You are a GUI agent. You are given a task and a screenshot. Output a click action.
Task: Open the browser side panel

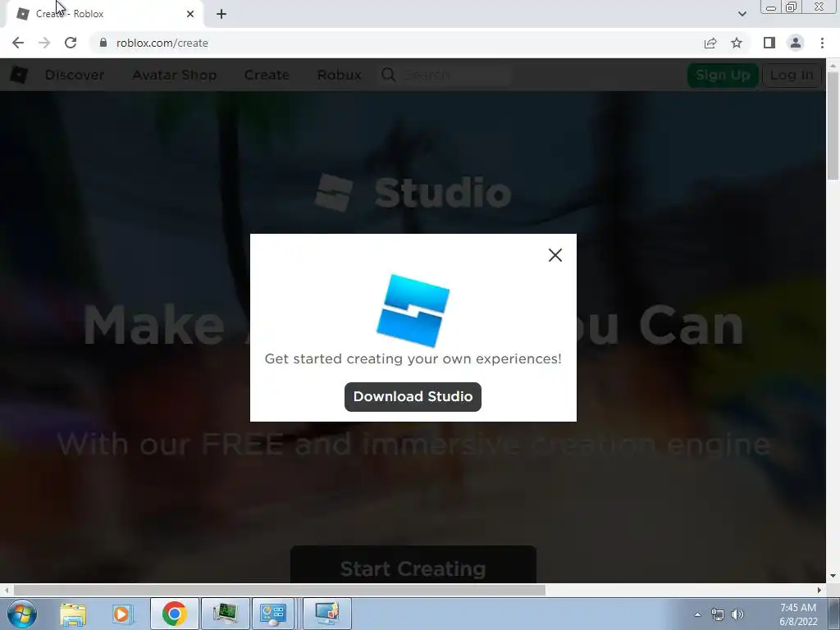769,43
